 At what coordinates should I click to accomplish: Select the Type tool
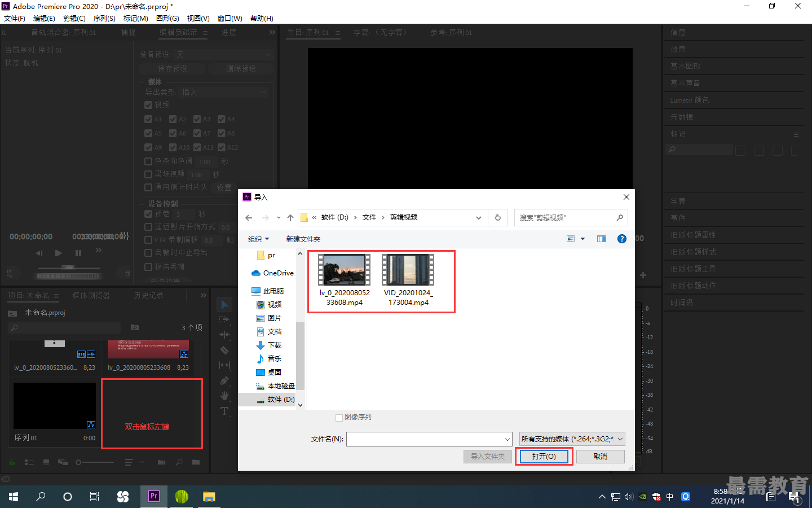pyautogui.click(x=224, y=411)
